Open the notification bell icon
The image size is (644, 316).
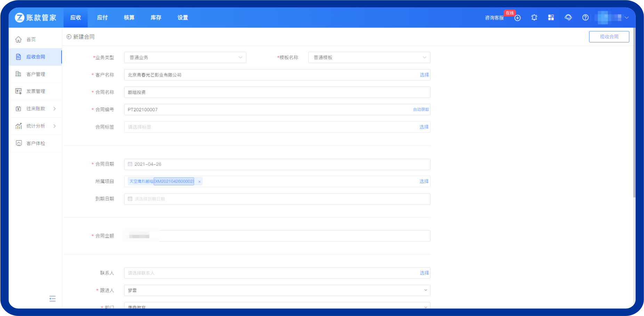tap(534, 17)
